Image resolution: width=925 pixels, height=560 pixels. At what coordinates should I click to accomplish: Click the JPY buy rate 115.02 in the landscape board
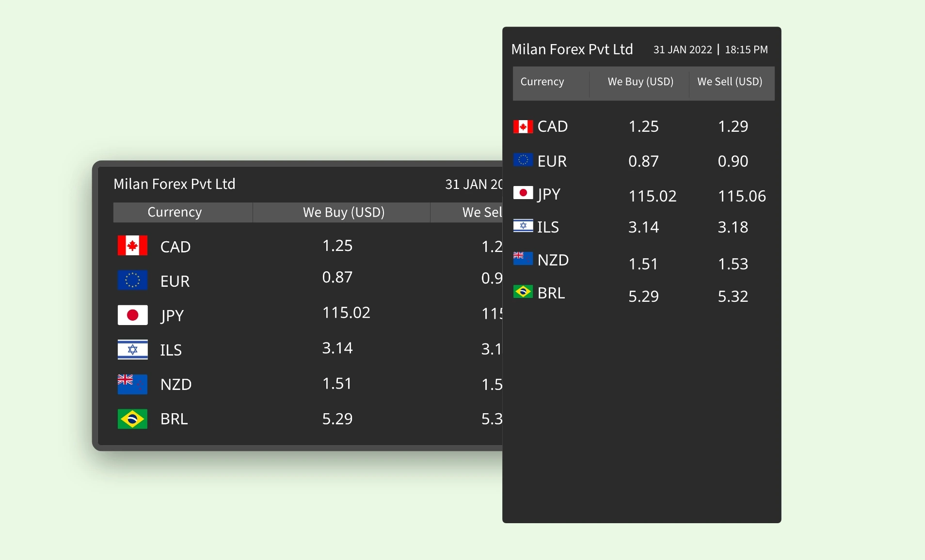(346, 312)
